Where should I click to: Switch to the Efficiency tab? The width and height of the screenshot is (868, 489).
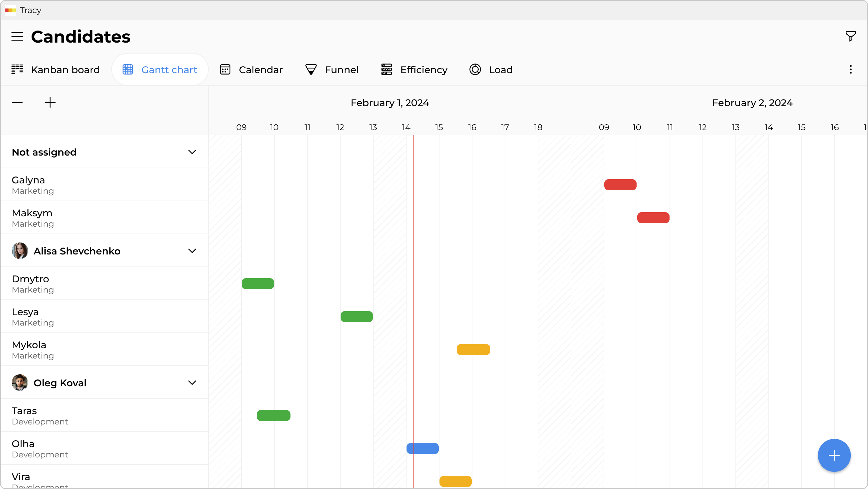click(414, 70)
